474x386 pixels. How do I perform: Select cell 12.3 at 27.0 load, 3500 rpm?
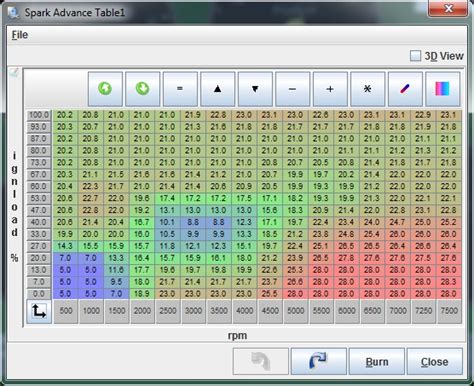(x=218, y=246)
